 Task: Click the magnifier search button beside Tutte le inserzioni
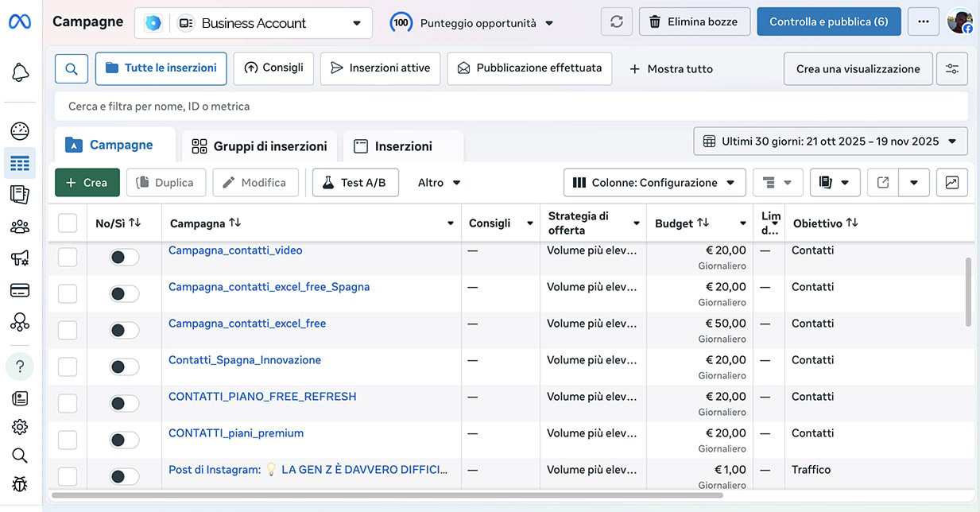[72, 69]
